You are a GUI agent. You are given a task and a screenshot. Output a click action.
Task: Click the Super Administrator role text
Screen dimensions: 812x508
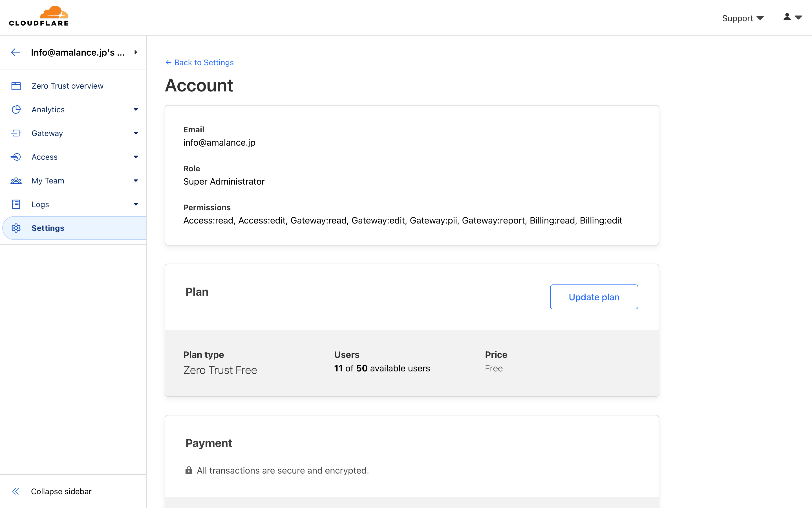coord(224,181)
